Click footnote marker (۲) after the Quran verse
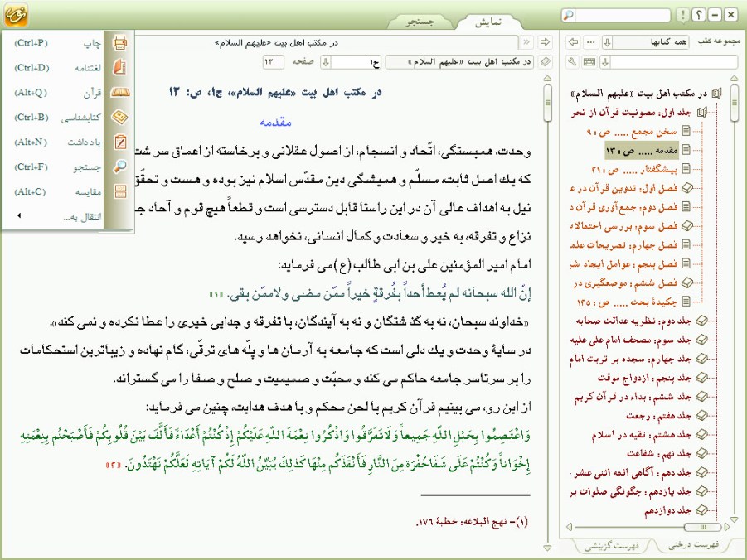This screenshot has width=747, height=560. (113, 465)
